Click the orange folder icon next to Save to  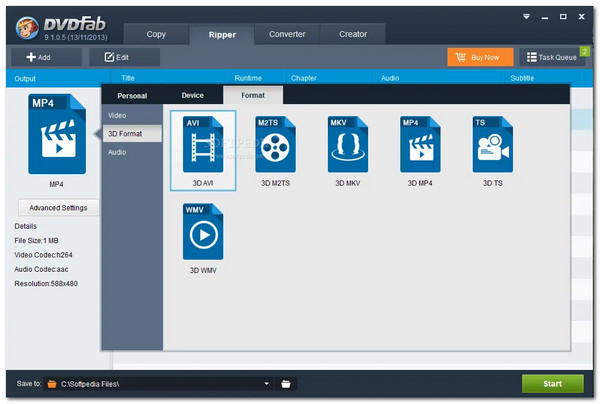[x=52, y=384]
